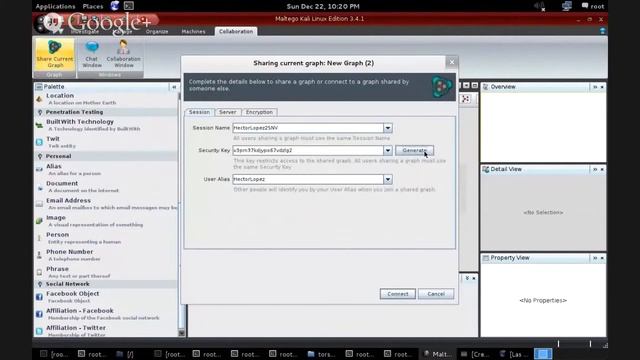Image resolution: width=640 pixels, height=360 pixels.
Task: Click the terminal icon in top panel
Action: point(129,6)
